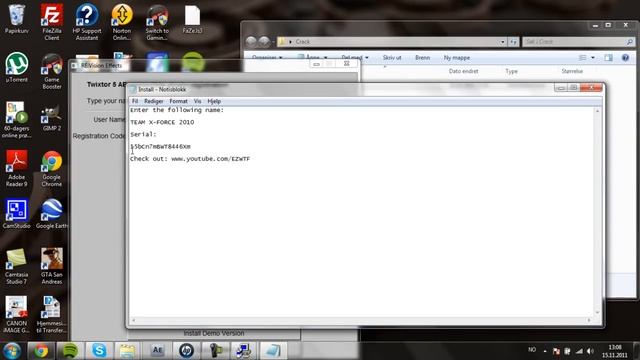Click the Brenn button in Explorer toolbar
Viewport: 640px width, 360px height.
point(422,58)
